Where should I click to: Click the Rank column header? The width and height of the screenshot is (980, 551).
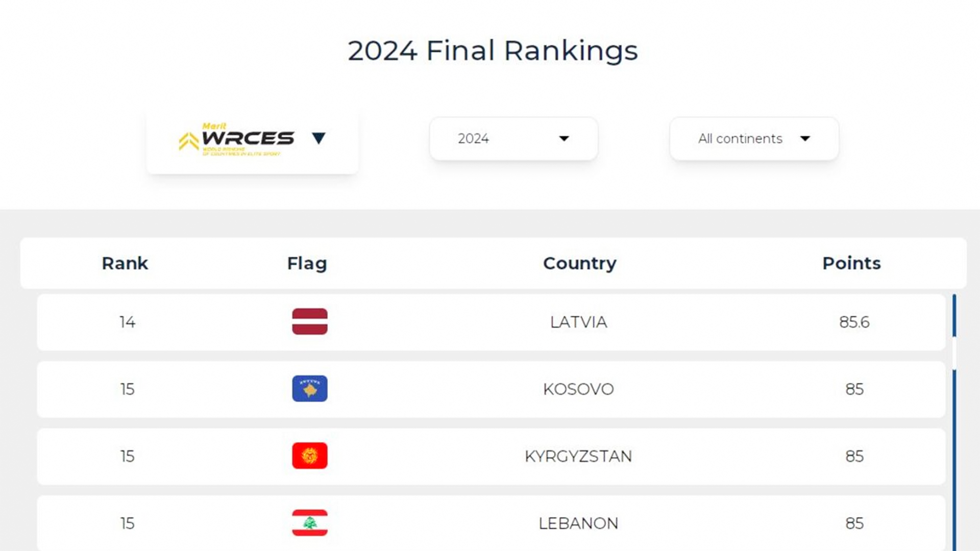click(125, 263)
